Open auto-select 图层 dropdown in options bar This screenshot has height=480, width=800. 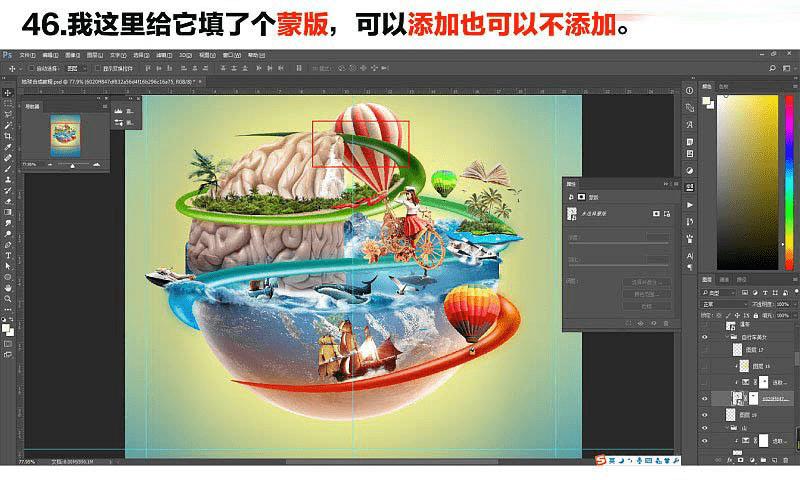77,68
